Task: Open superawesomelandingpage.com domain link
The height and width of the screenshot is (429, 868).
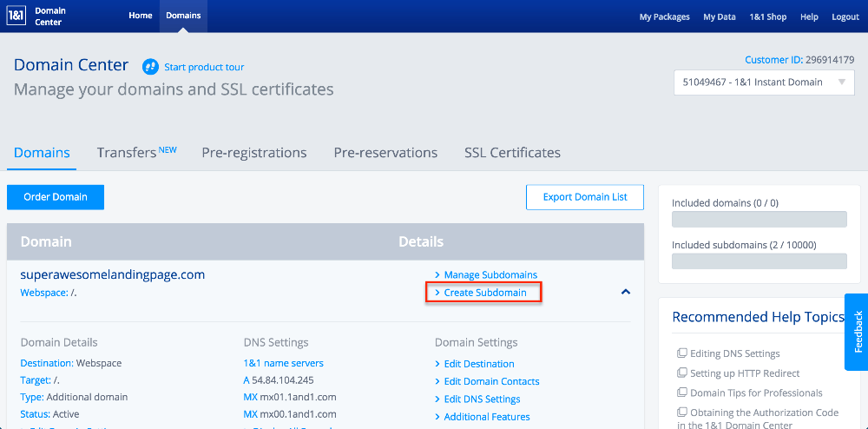Action: coord(113,274)
